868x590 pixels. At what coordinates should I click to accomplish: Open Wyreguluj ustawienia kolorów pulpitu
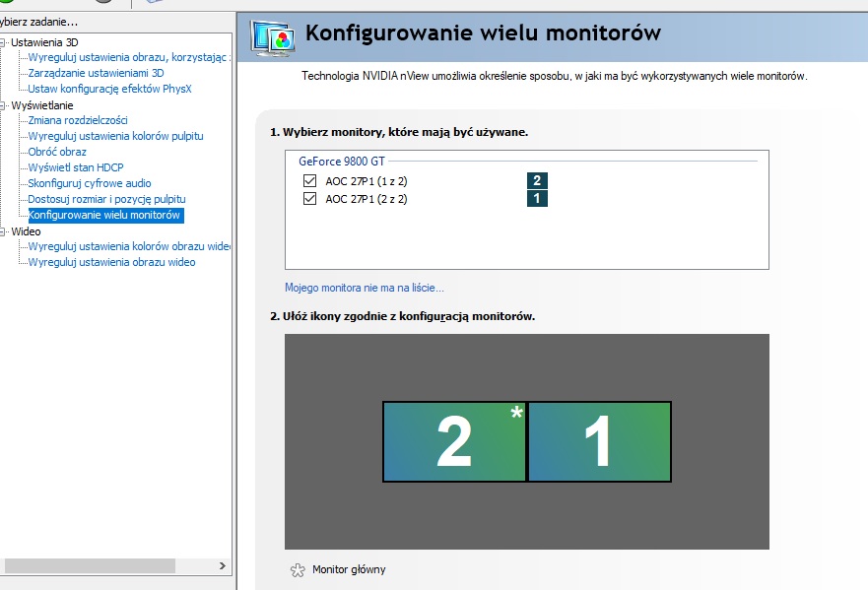pos(115,136)
